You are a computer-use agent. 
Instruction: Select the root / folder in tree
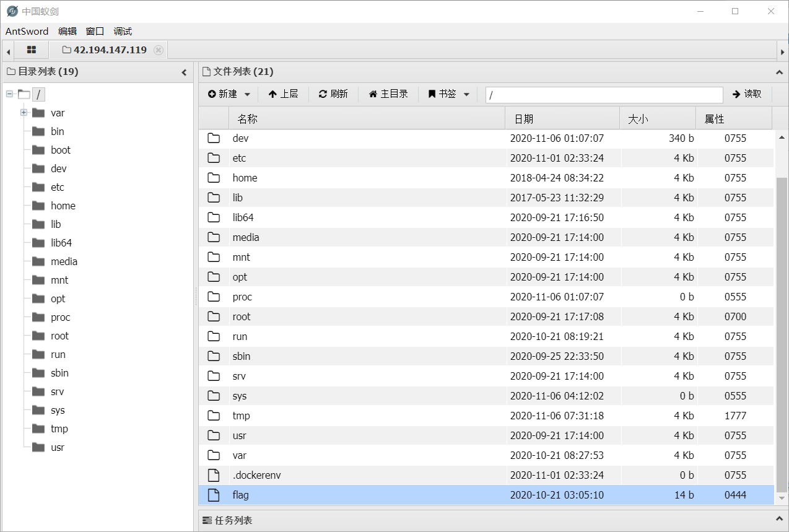tap(38, 94)
